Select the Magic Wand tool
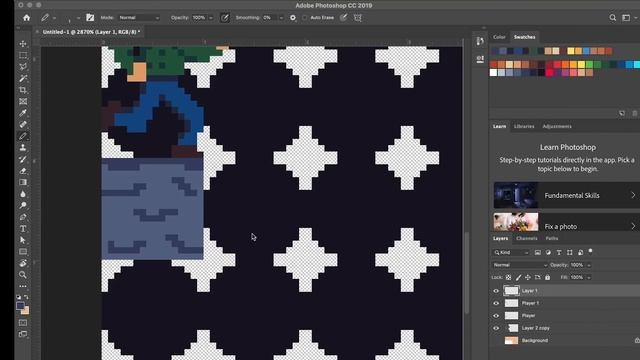The width and height of the screenshot is (640, 360). [23, 78]
